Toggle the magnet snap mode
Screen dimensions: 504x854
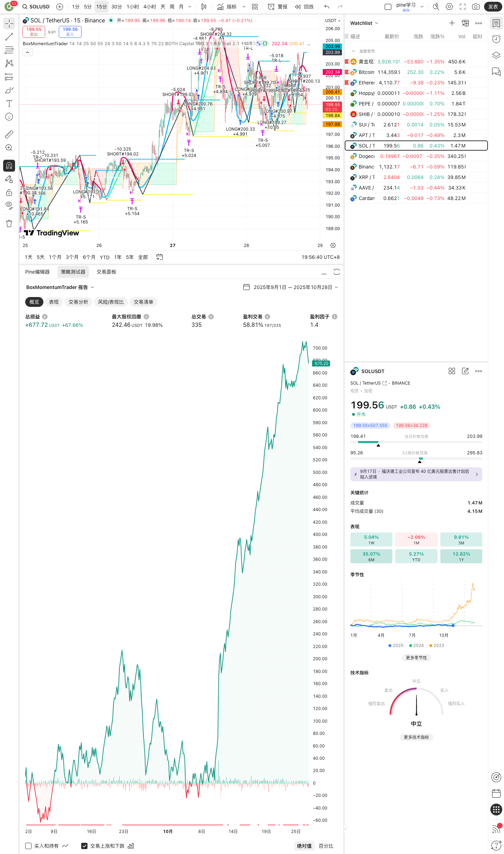[9, 165]
